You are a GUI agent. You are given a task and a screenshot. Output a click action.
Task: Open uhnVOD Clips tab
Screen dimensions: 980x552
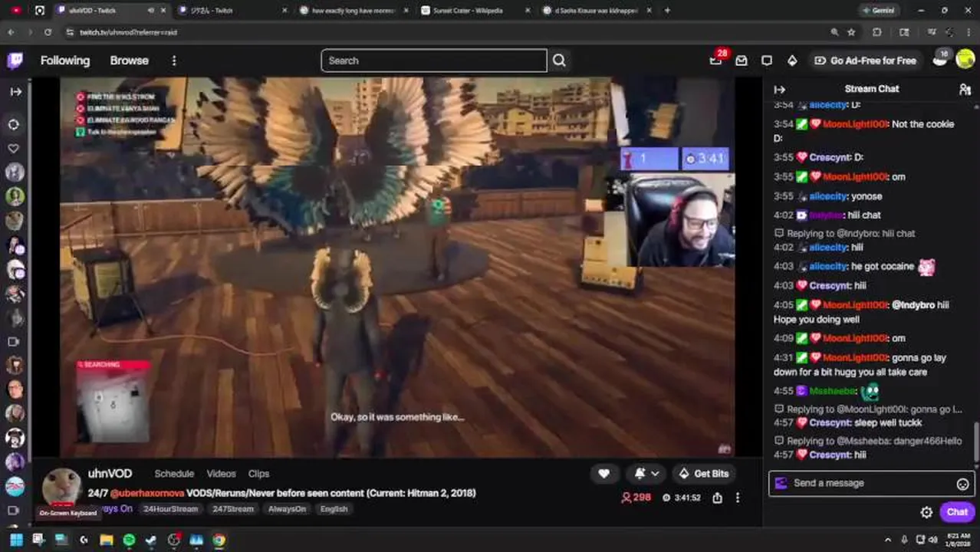tap(258, 474)
